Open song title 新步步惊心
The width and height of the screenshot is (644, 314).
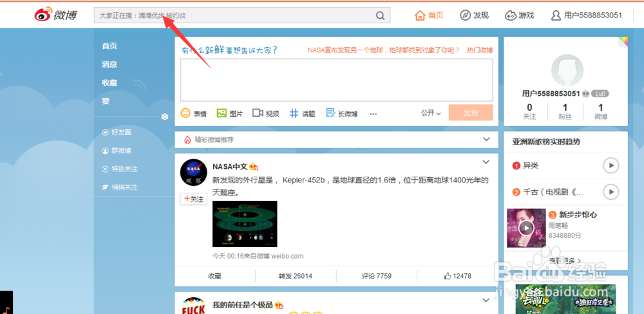pyautogui.click(x=577, y=215)
